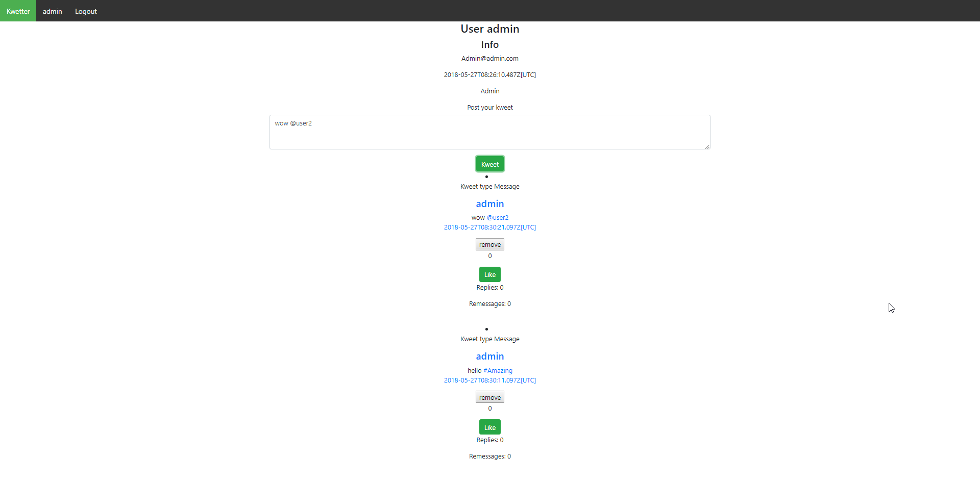
Task: Follow the #Amazing hashtag link
Action: [x=498, y=371]
